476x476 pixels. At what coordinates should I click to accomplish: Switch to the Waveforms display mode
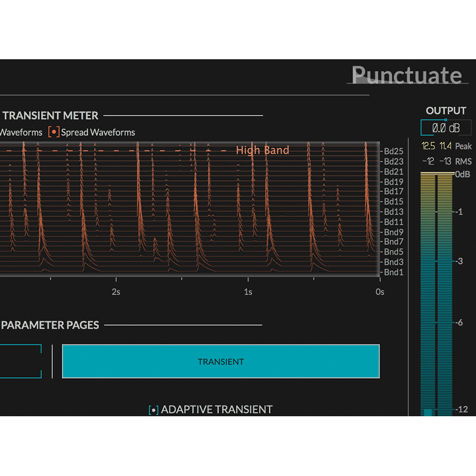(21, 132)
